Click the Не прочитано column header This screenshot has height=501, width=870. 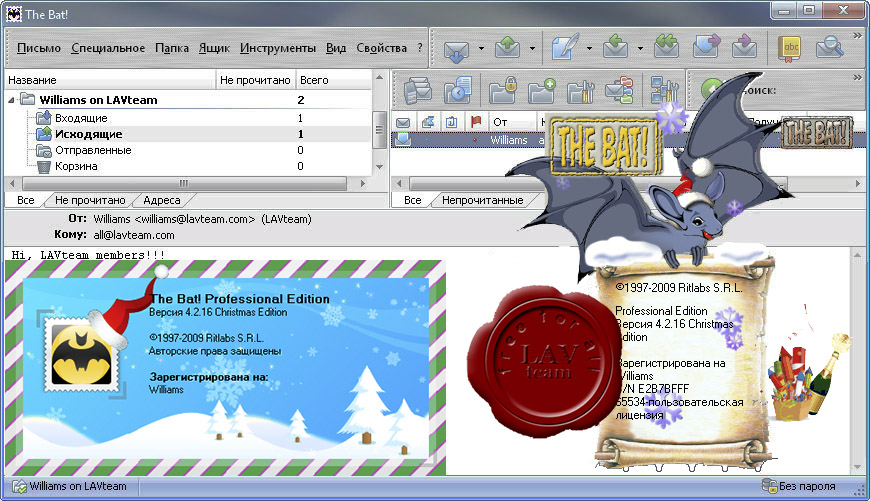point(255,80)
